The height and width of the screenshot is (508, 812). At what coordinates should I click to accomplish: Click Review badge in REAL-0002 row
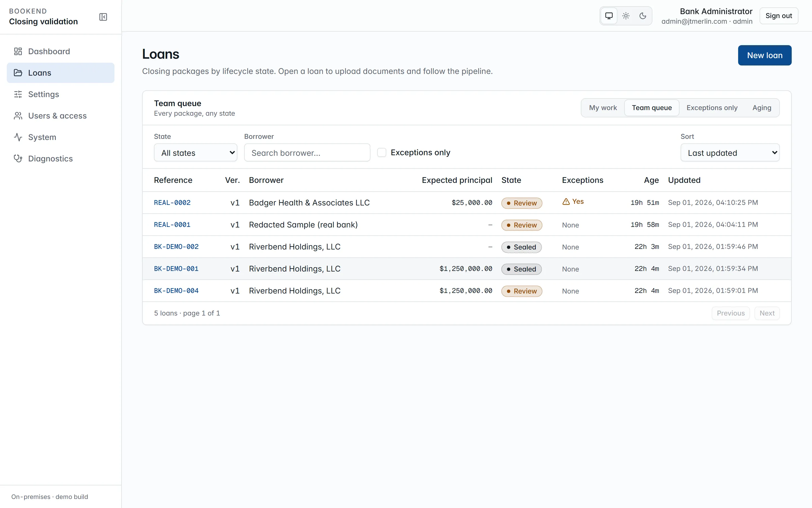pos(522,203)
